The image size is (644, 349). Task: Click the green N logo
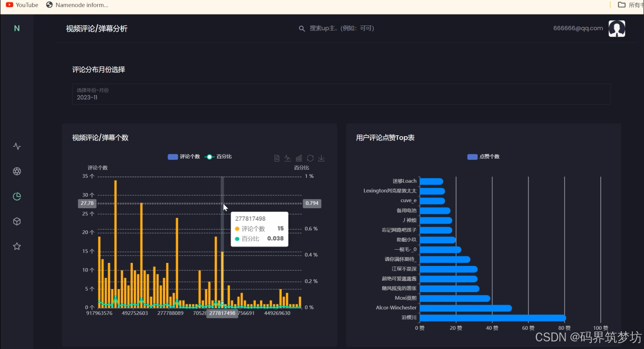tap(17, 28)
